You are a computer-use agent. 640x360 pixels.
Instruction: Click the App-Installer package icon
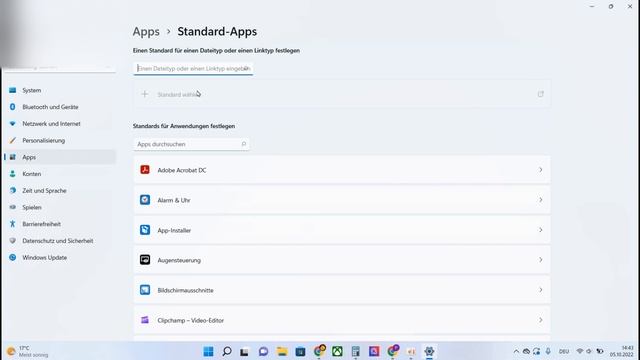point(145,230)
